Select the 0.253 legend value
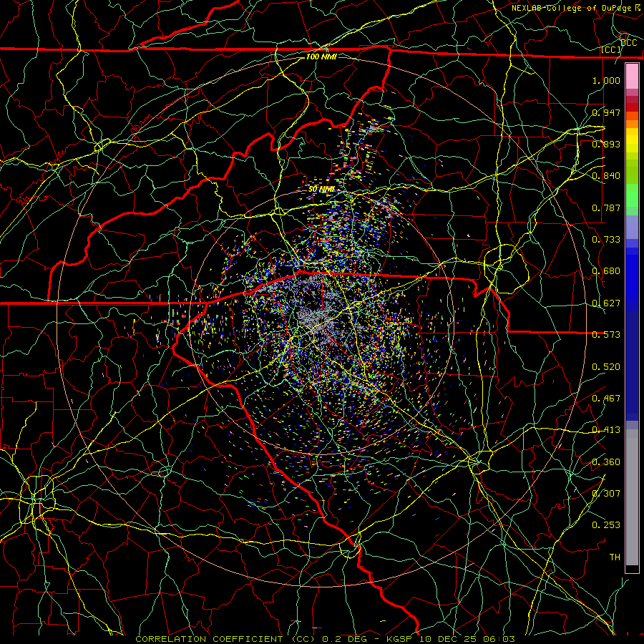 point(606,525)
